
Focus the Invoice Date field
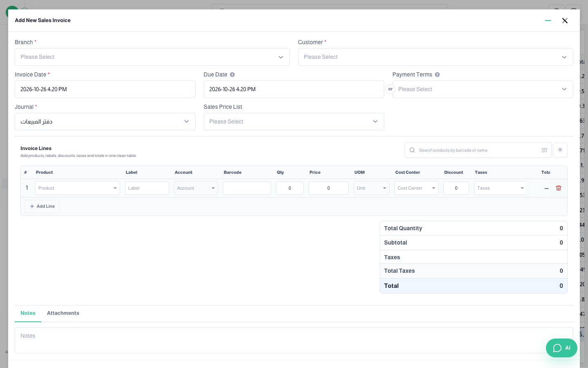pyautogui.click(x=105, y=90)
